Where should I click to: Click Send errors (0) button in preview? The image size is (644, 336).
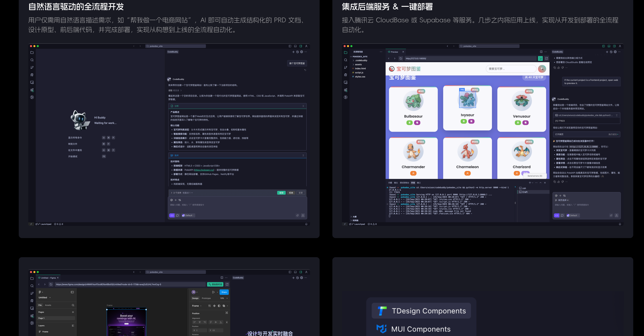tap(535, 176)
